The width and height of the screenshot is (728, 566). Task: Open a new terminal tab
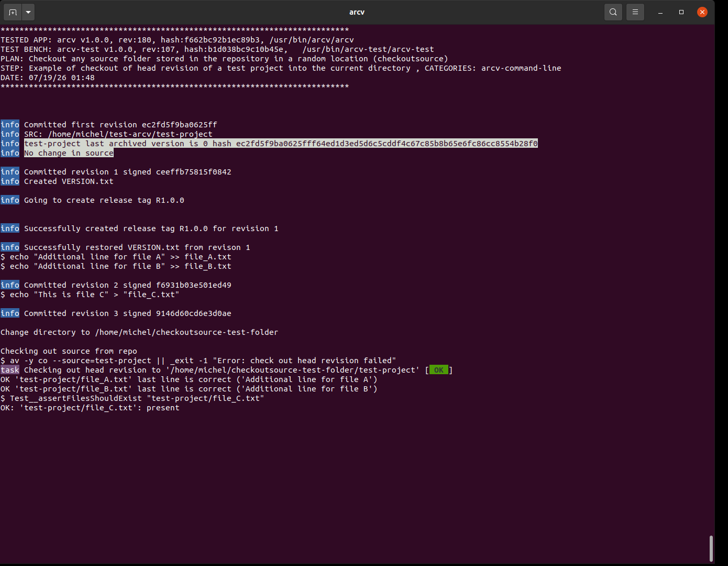[13, 12]
